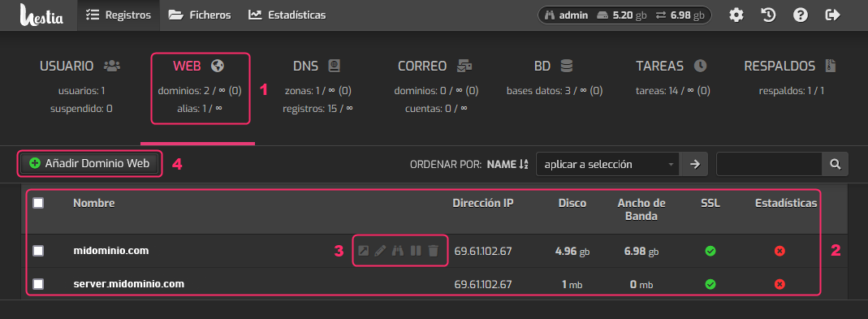The width and height of the screenshot is (868, 319).
Task: Focus the search input field
Action: coord(769,164)
